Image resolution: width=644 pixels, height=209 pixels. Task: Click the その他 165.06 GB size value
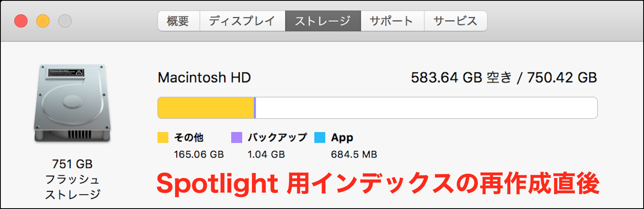click(199, 154)
